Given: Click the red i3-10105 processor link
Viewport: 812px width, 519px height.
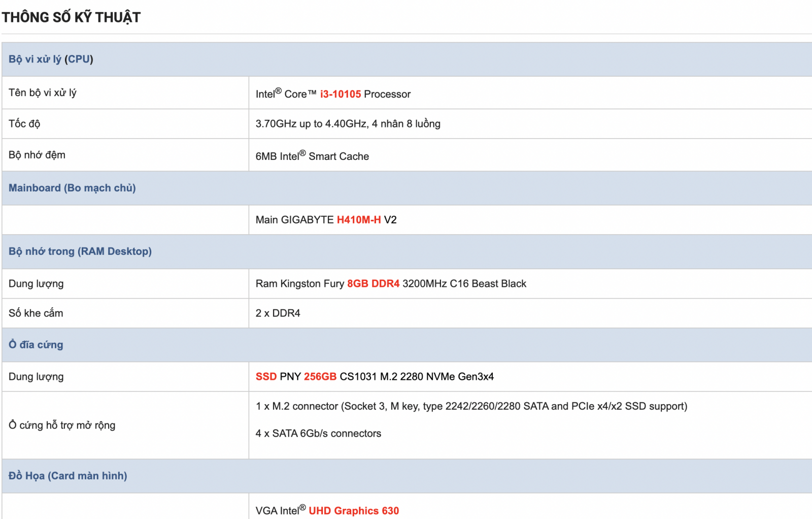Looking at the screenshot, I should pyautogui.click(x=341, y=94).
